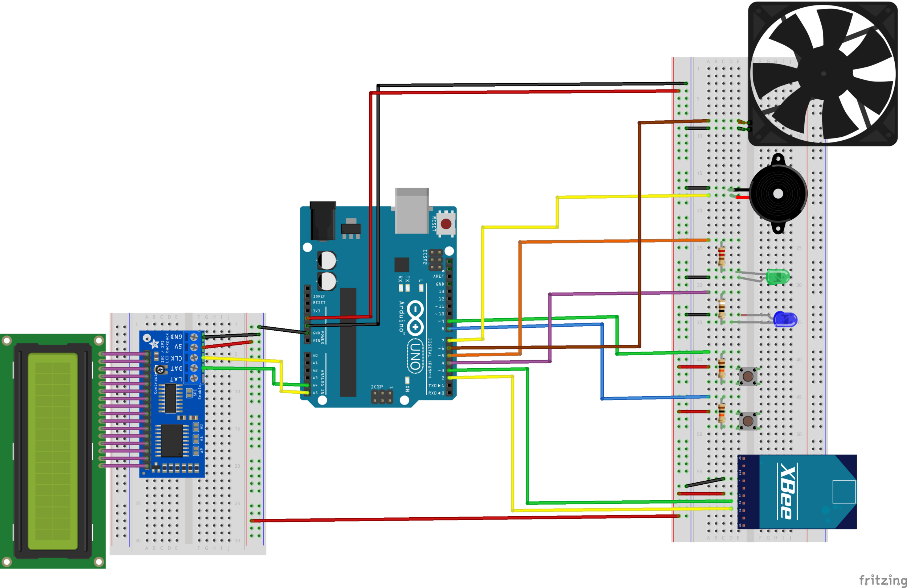The width and height of the screenshot is (907, 588).
Task: Click the Arduino black power jack
Action: click(323, 221)
